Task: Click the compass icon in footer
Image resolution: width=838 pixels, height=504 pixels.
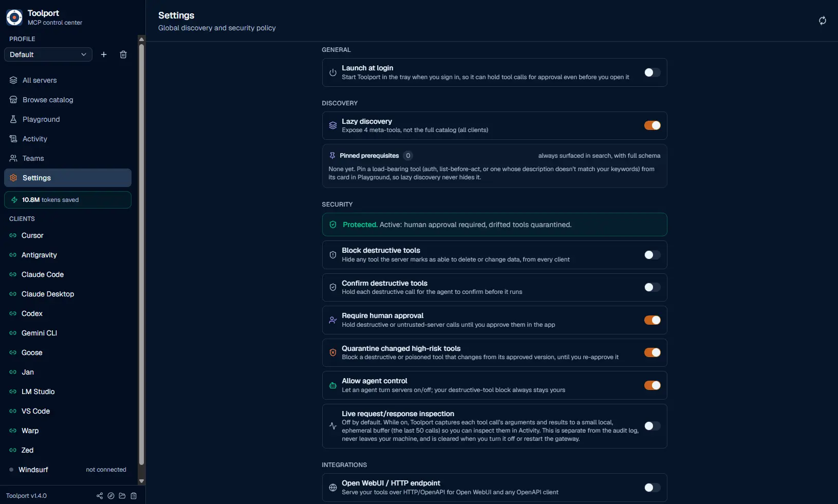Action: coord(111,496)
